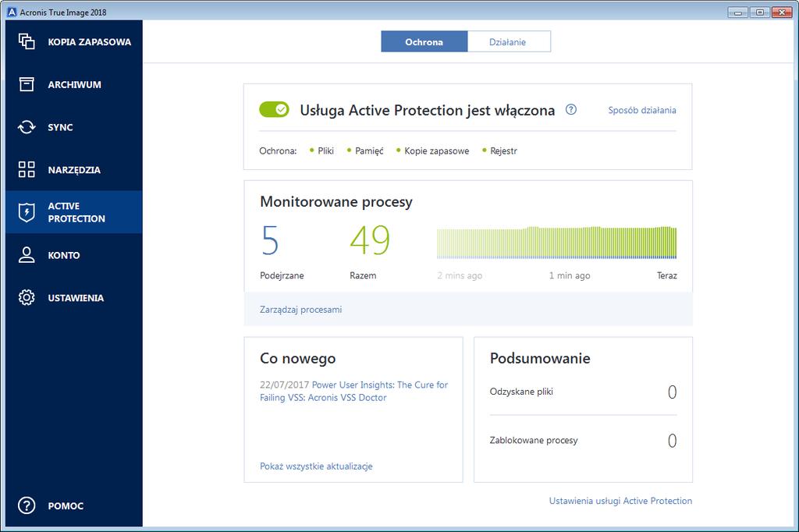The height and width of the screenshot is (532, 799).
Task: Click the Zarządzaj procesami link
Action: [300, 310]
